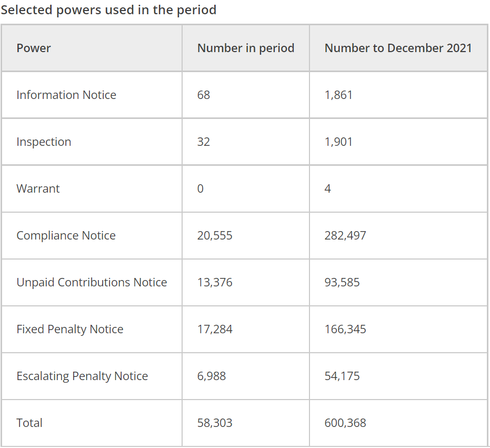Select the cumulative total 600,368
Viewport: 490px width, 448px height.
tap(345, 423)
